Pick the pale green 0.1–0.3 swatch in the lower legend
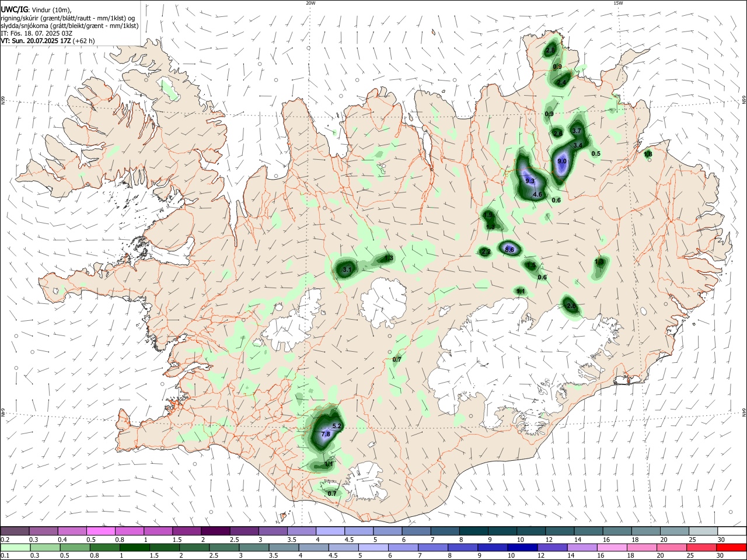Screen dimensions: 747x560 click(x=15, y=548)
